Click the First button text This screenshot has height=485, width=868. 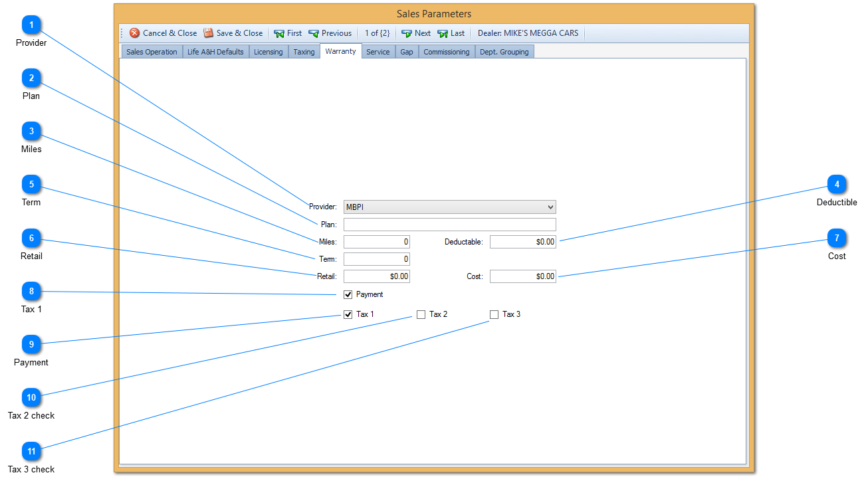[x=294, y=33]
